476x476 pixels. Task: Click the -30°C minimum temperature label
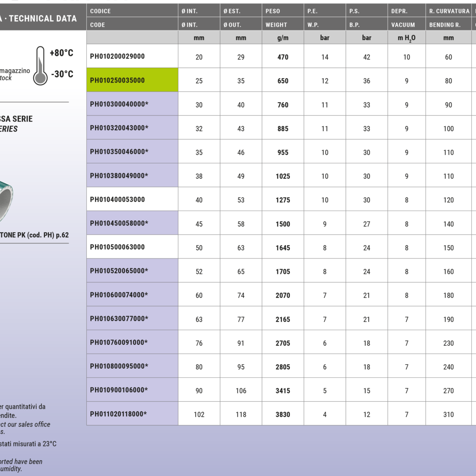(x=62, y=74)
